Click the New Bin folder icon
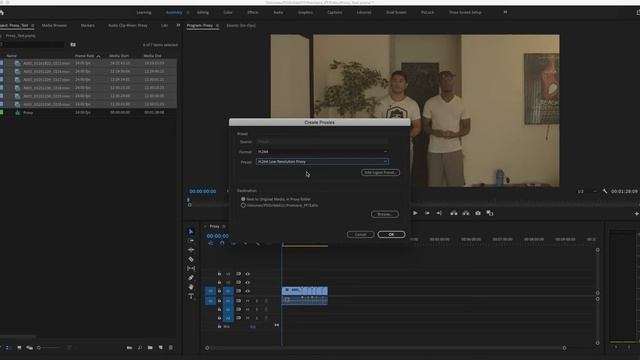The image size is (640, 360). click(x=150, y=348)
